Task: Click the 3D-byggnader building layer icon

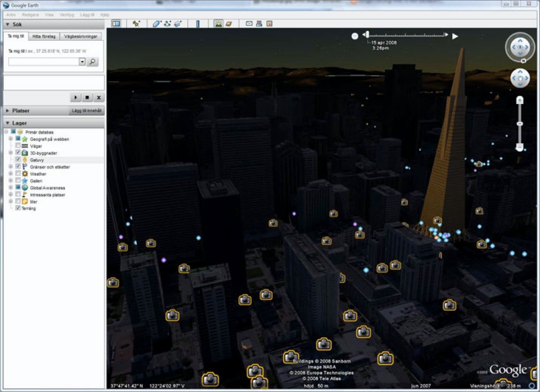Action: pos(25,153)
